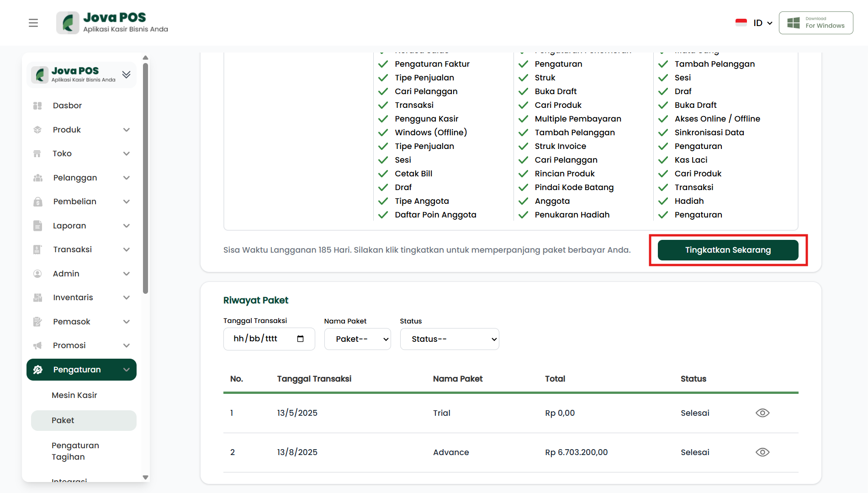Viewport: 868px width, 493px height.
Task: Collapse the Pengaturan sidebar section
Action: [127, 370]
